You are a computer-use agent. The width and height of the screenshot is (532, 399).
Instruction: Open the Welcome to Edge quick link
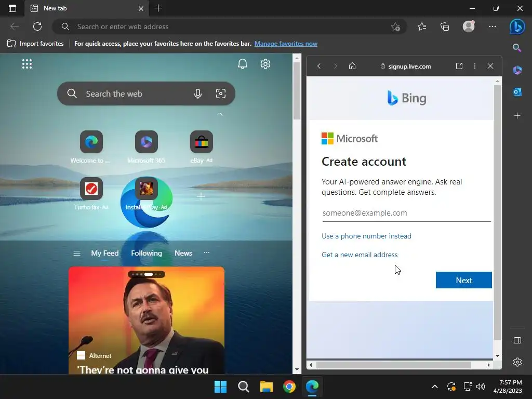(91, 147)
